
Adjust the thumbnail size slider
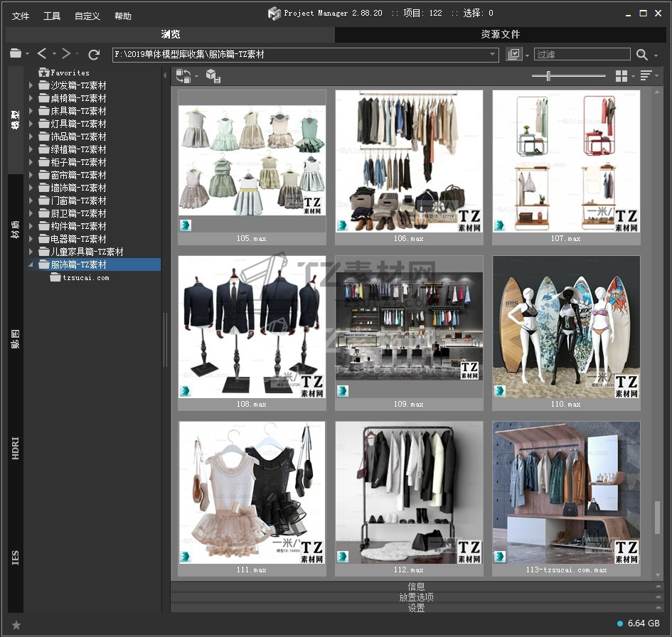(x=548, y=75)
